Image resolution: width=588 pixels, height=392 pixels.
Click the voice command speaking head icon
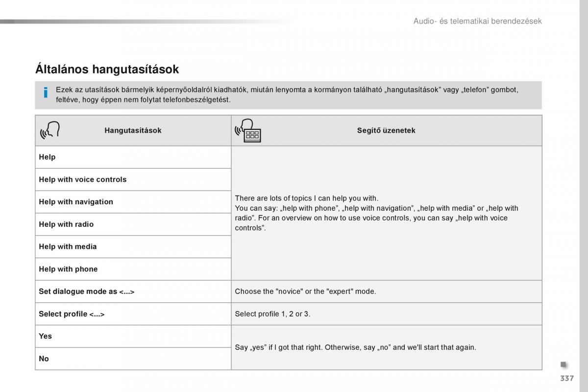[49, 130]
